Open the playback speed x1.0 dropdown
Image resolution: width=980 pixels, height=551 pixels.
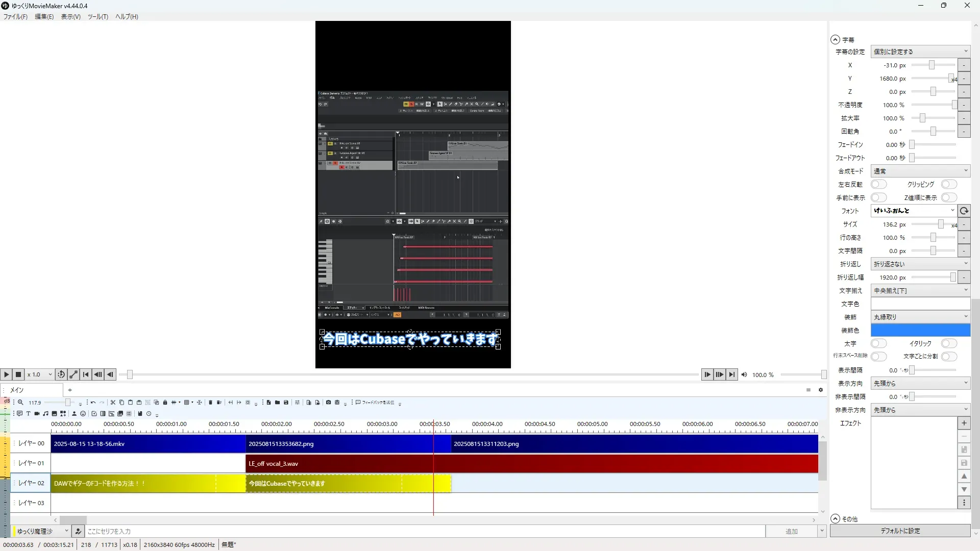point(40,374)
